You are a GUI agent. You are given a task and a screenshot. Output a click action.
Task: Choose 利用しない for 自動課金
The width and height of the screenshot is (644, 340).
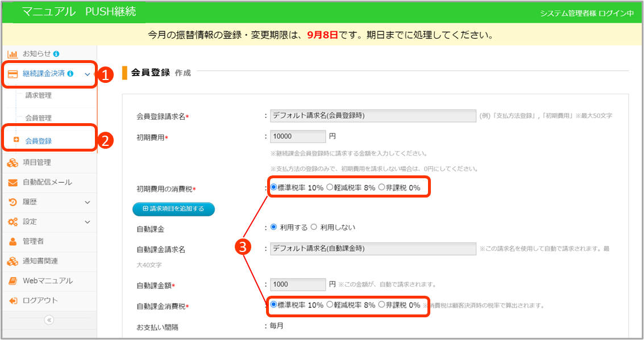coord(314,228)
